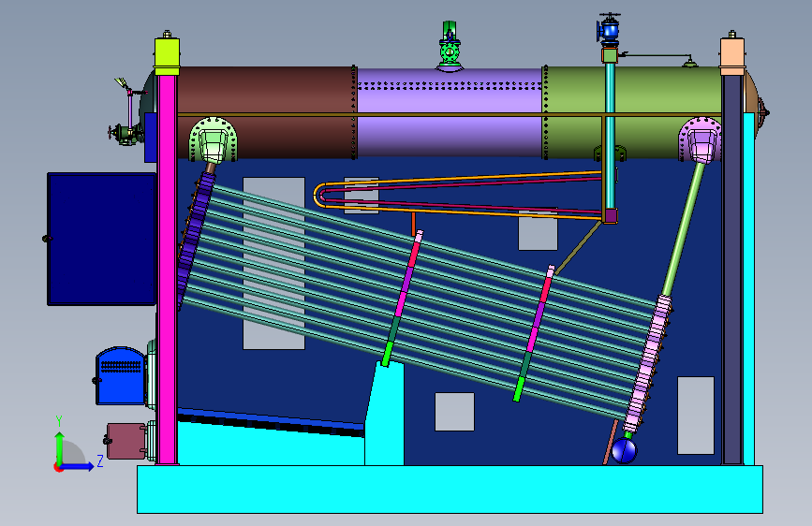Select the large dark blue box on left
812x526 pixels.
click(x=101, y=239)
